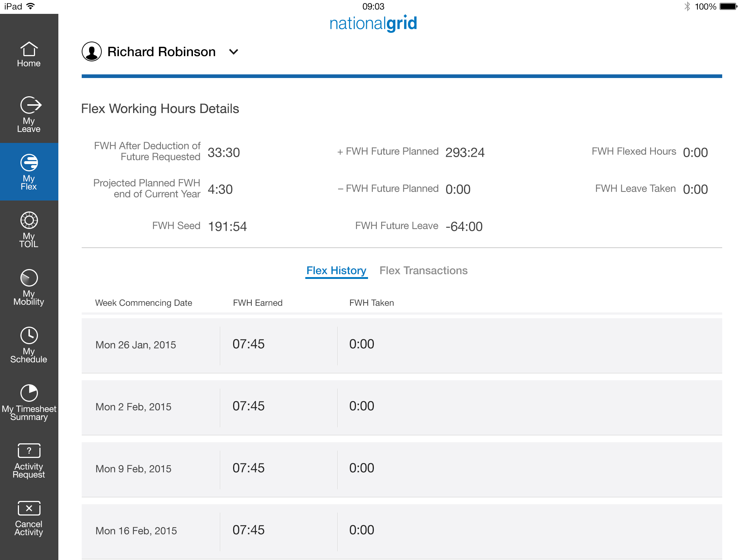
Task: Click Richard Robinson profile avatar
Action: pos(92,52)
